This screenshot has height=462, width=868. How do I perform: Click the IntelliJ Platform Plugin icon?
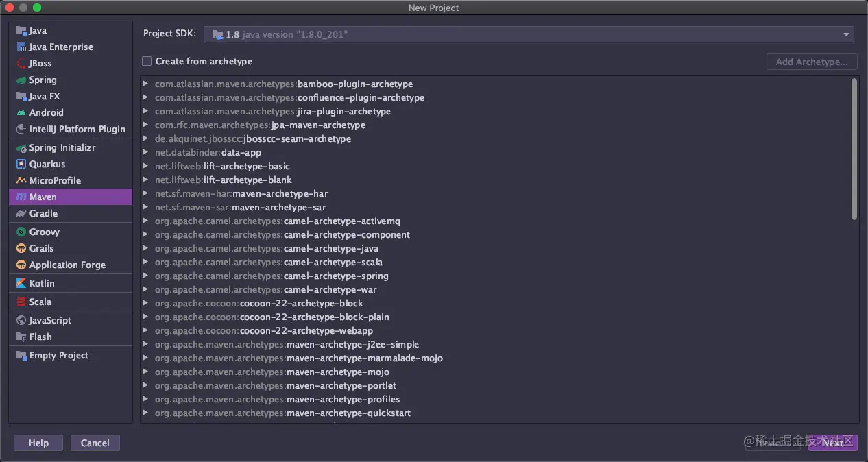(21, 130)
